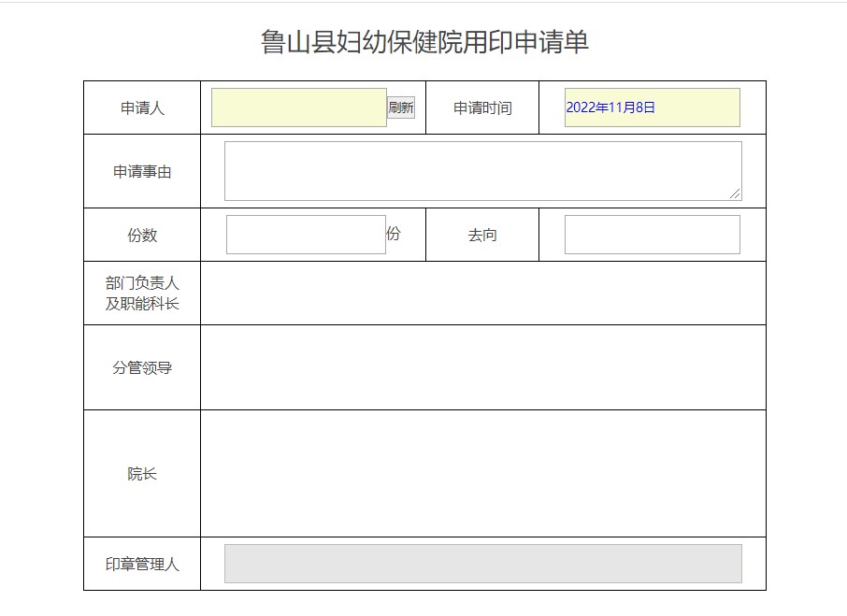Focus the 份数 copies input box
Viewport: 847px width, 616px height.
point(306,235)
